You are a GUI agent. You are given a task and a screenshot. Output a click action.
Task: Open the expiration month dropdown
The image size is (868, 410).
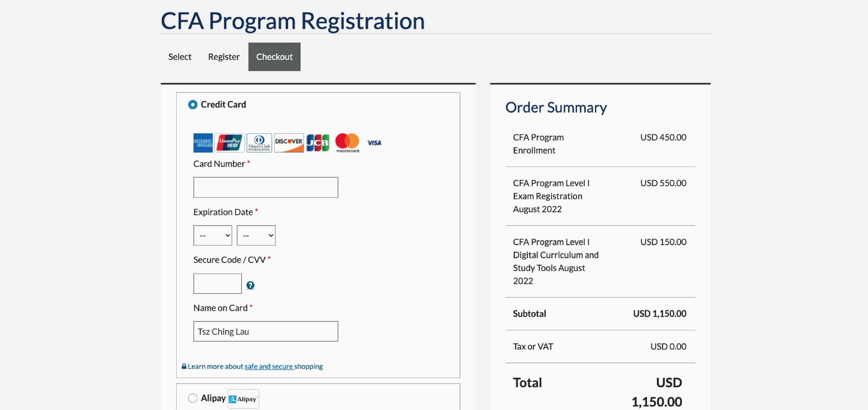click(213, 235)
